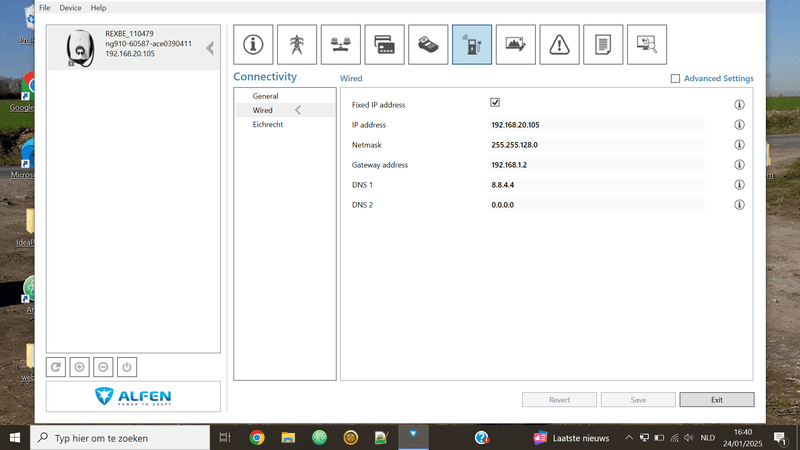Open the Help menu
Image resolution: width=800 pixels, height=450 pixels.
click(98, 8)
